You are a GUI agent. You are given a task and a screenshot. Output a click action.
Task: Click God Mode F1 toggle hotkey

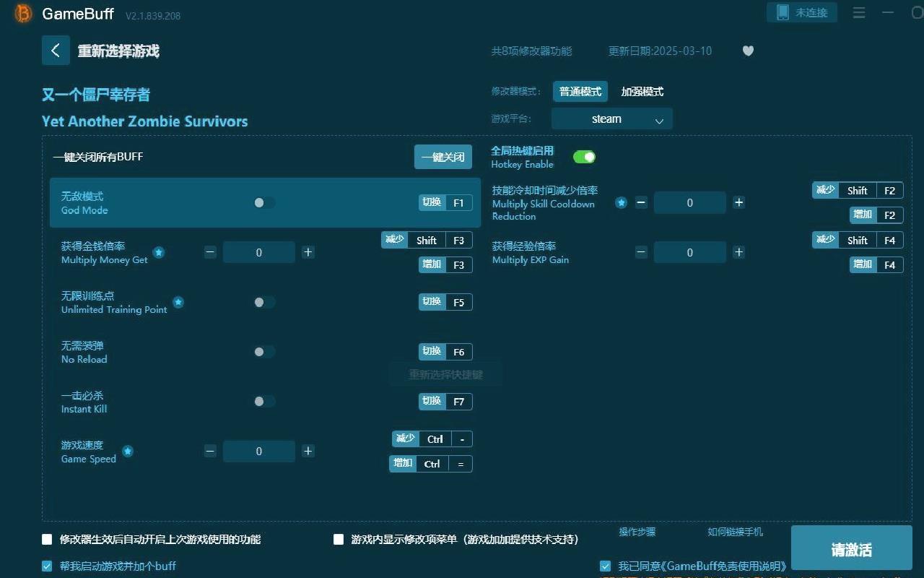pyautogui.click(x=445, y=202)
